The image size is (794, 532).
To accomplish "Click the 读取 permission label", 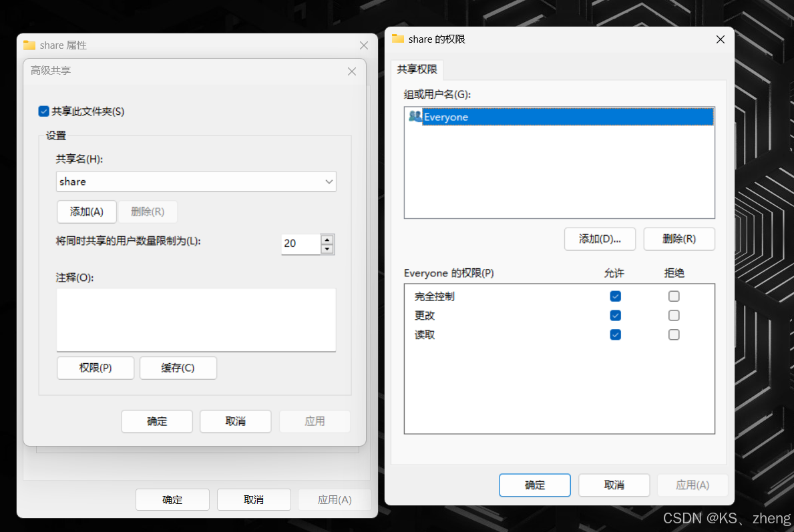I will tap(424, 335).
